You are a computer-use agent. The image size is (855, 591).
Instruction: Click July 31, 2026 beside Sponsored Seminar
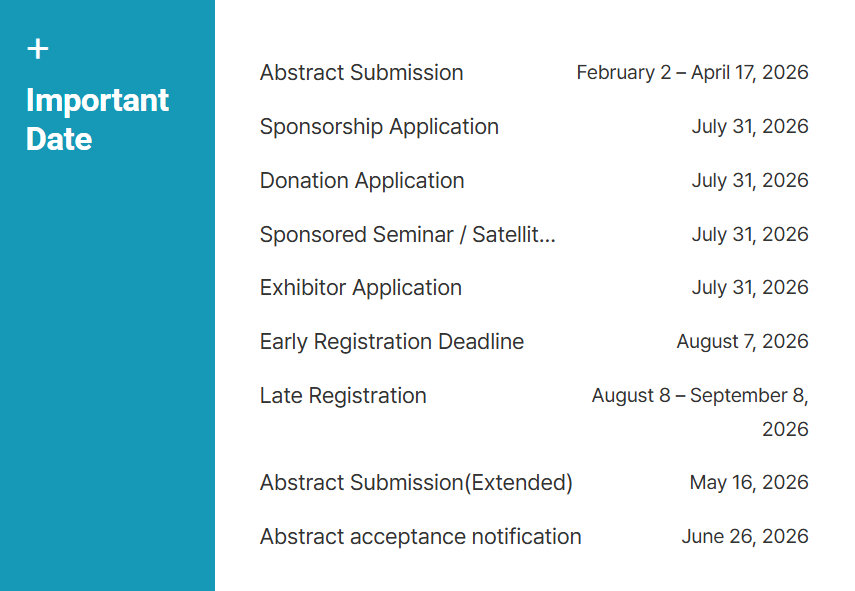coord(750,234)
